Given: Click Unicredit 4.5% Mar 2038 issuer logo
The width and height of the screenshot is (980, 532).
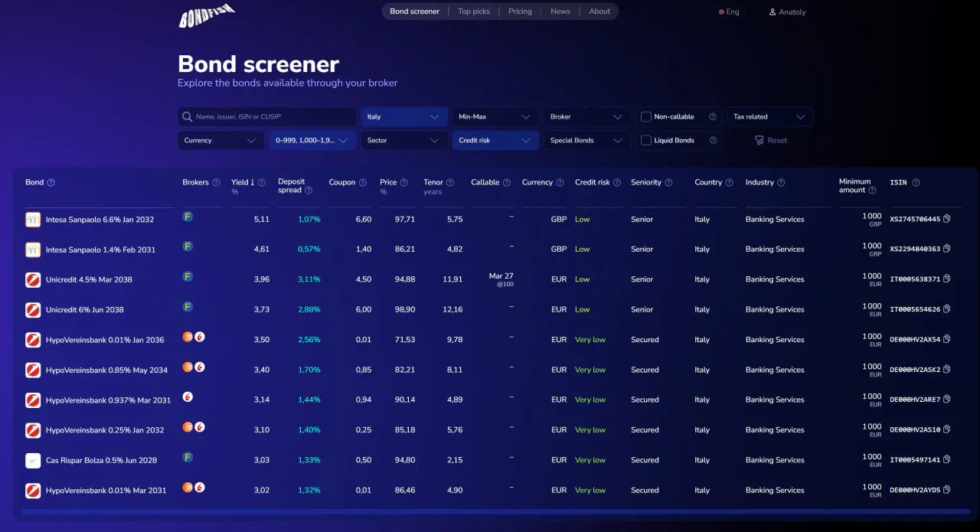Looking at the screenshot, I should click(33, 279).
